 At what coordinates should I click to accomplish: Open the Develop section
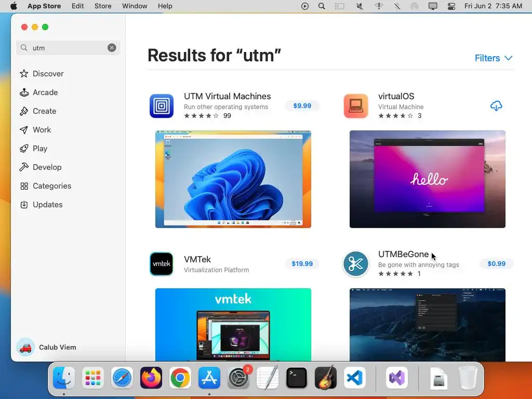click(41, 167)
